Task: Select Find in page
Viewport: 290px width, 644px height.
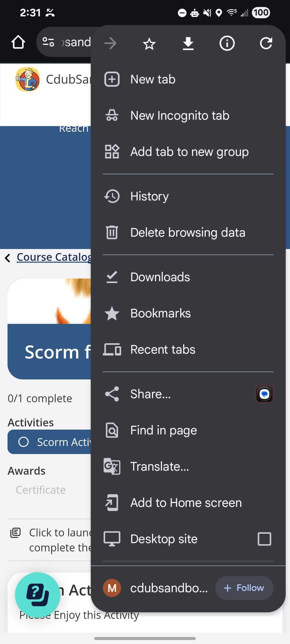Action: [188, 430]
